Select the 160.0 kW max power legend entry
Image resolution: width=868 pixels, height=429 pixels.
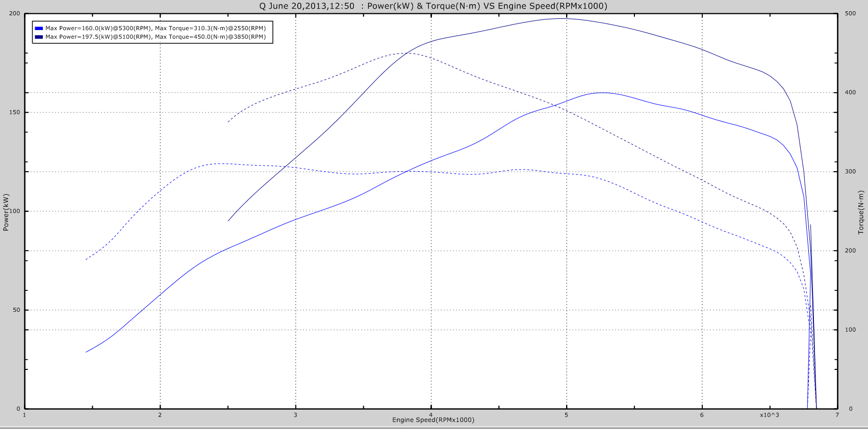[x=155, y=29]
